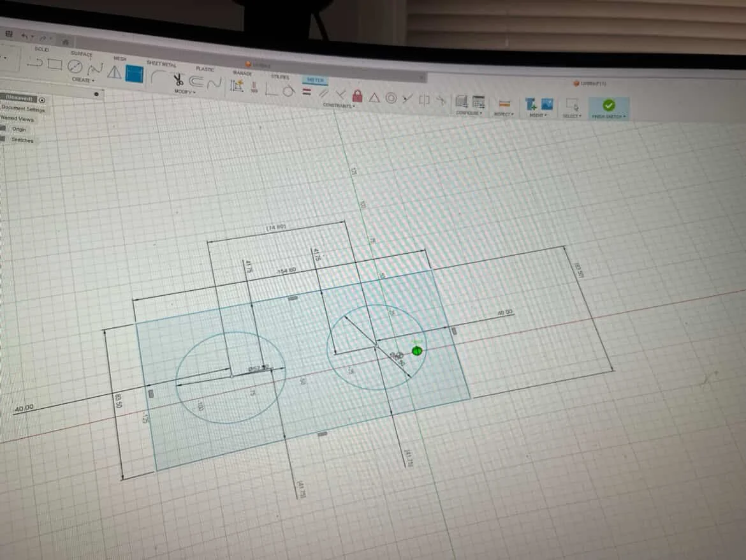
Task: Click the first Configure panel icon
Action: coord(461,101)
